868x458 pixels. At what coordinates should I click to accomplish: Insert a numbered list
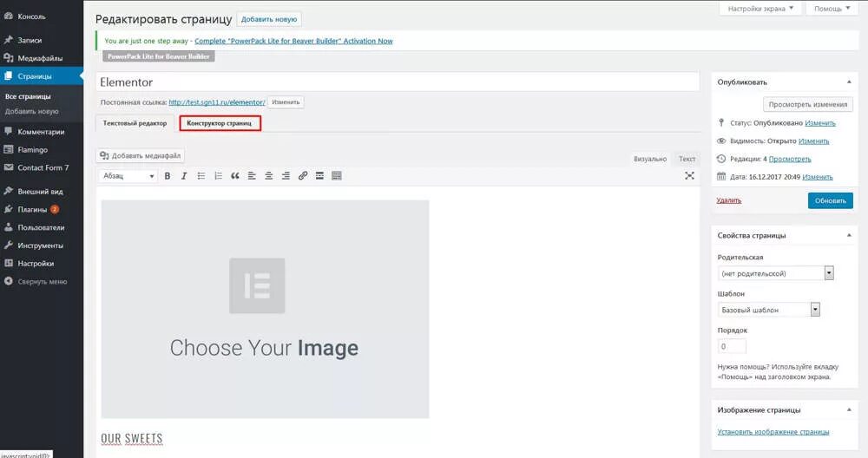pyautogui.click(x=218, y=176)
